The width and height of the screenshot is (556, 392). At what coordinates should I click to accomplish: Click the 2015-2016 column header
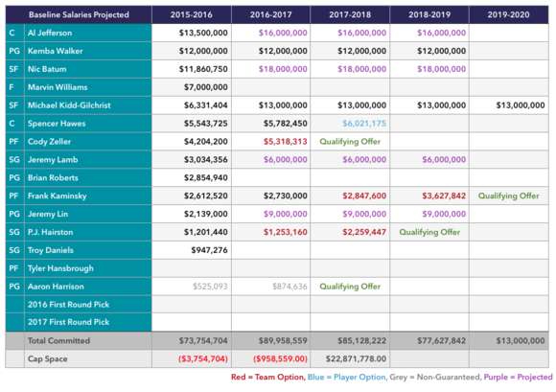(x=192, y=14)
